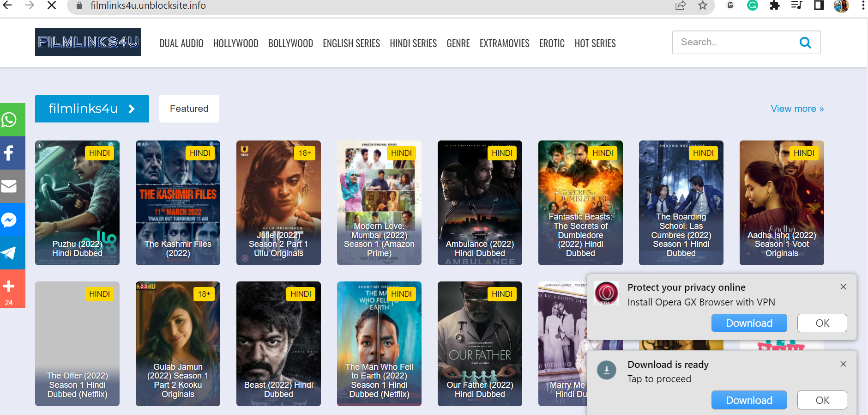Click the search magnifier icon
868x415 pixels.
tap(805, 43)
